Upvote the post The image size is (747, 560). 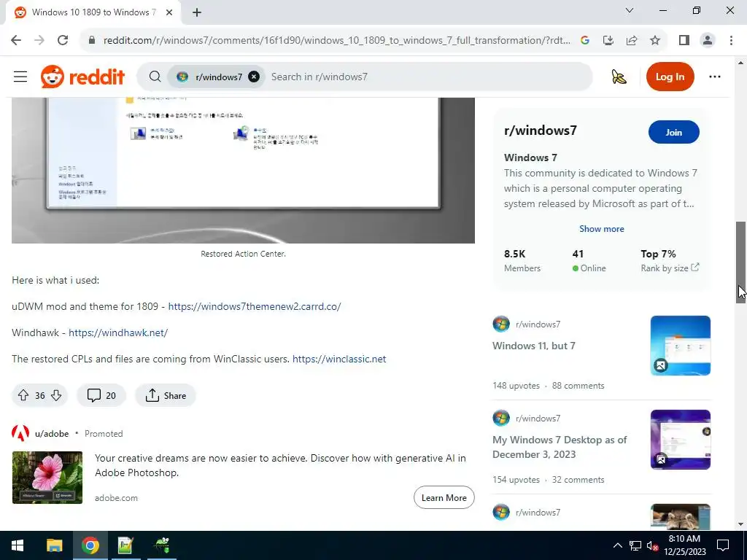[23, 395]
